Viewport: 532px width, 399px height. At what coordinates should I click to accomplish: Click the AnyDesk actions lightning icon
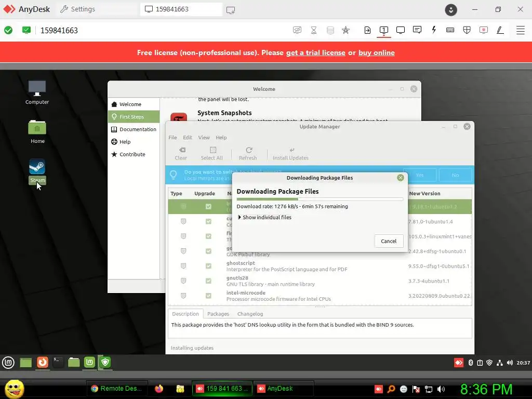pos(434,30)
